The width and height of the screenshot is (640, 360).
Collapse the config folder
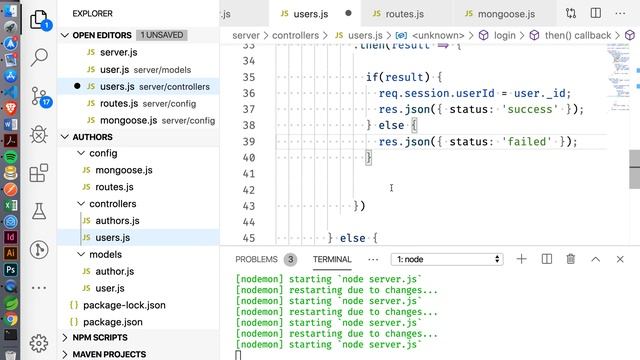click(81, 153)
